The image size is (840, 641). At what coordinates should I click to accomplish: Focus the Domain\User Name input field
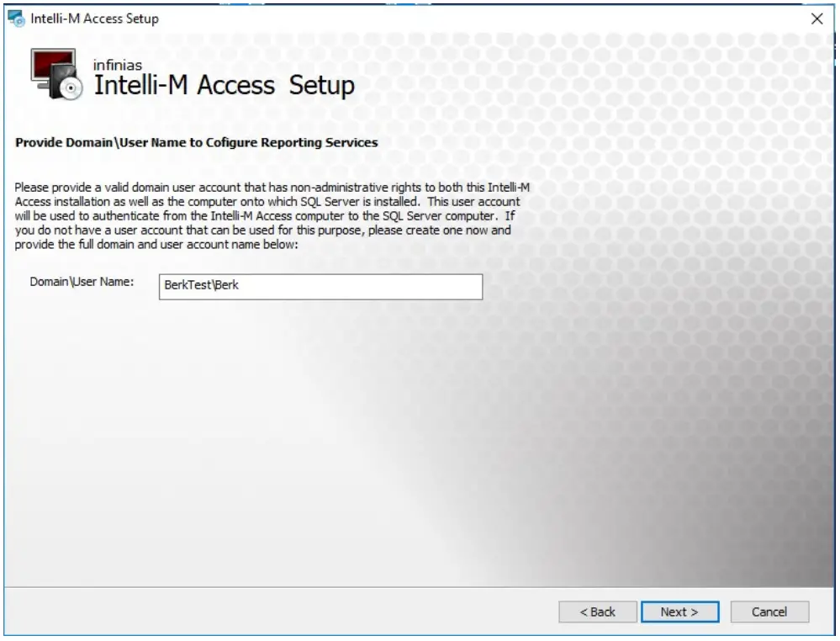click(320, 286)
